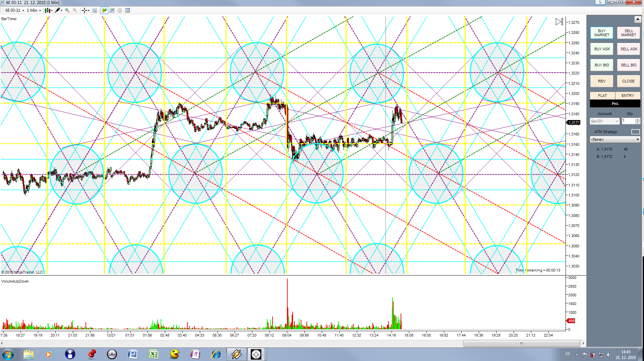644x361 pixels.
Task: Reverse position with REV button
Action: click(602, 81)
